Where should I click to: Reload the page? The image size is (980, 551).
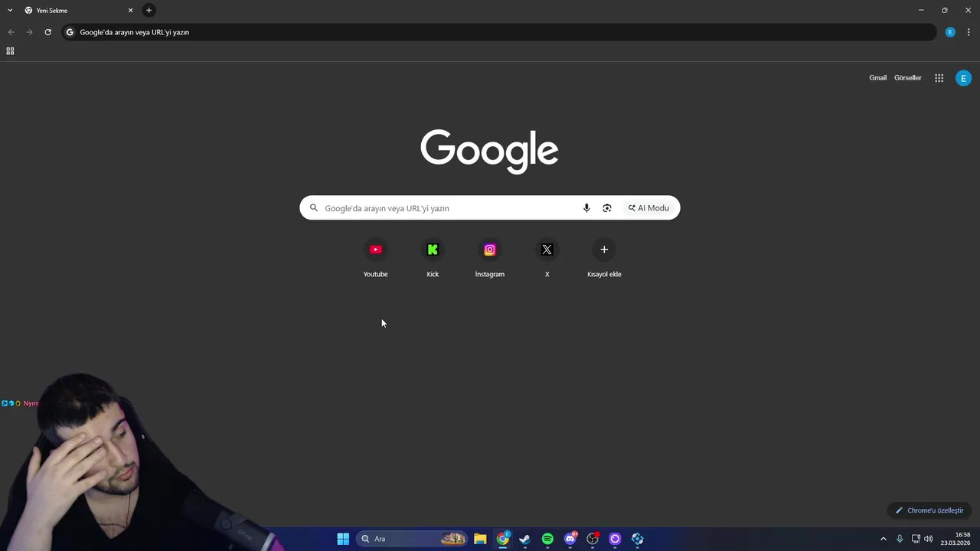click(47, 32)
